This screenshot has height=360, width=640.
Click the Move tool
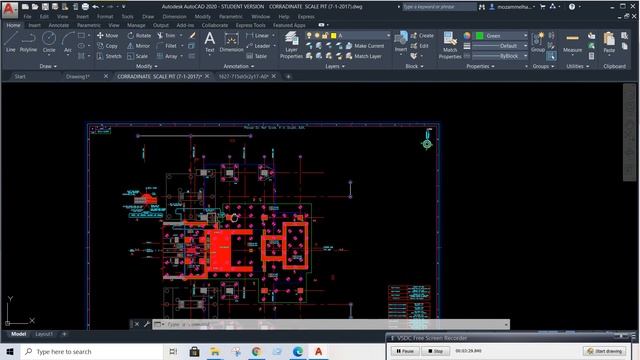point(107,36)
